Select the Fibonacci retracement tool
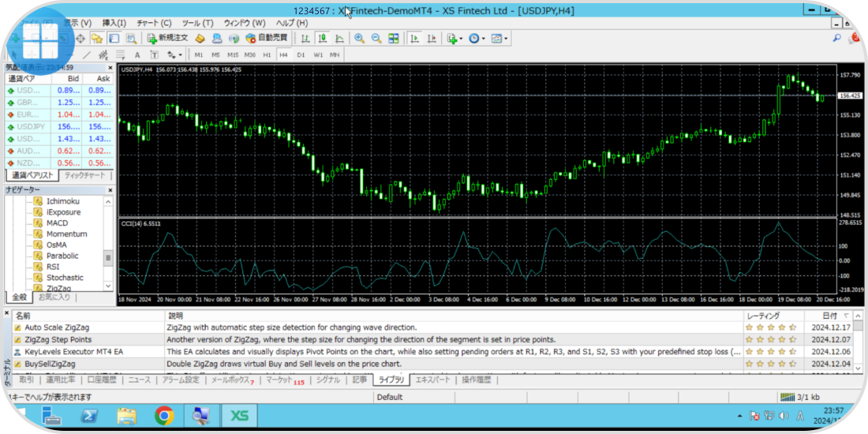The height and width of the screenshot is (434, 868). [x=120, y=54]
